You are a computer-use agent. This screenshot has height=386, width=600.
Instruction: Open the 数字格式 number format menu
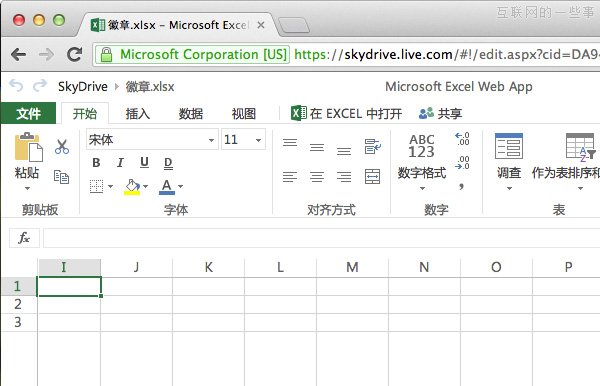(422, 162)
